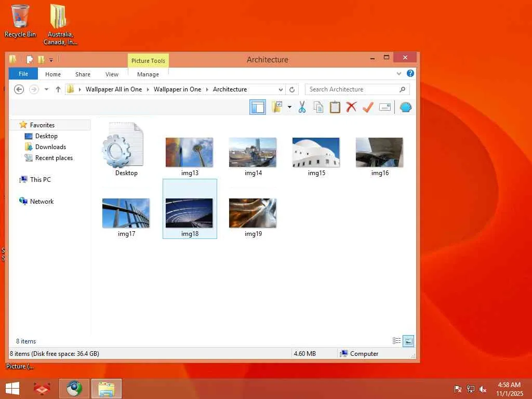
Task: Open recent locations dropdown arrow
Action: point(46,89)
